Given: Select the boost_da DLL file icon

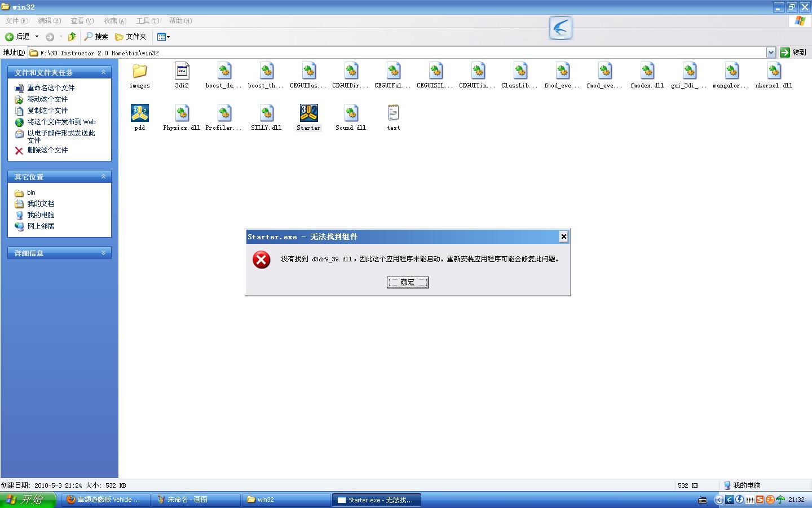Looking at the screenshot, I should [224, 71].
